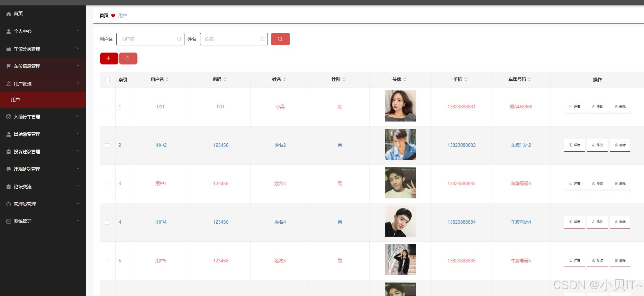The image size is (644, 296).
Task: Click 用户 in the breadcrumb
Action: click(x=123, y=16)
